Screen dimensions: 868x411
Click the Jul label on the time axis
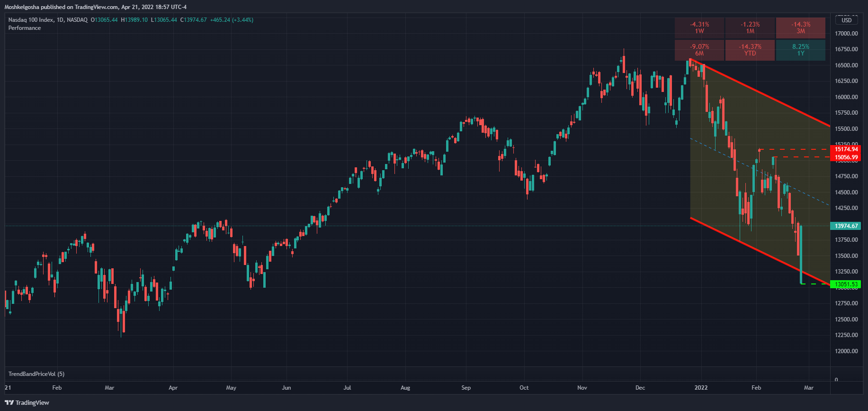347,388
